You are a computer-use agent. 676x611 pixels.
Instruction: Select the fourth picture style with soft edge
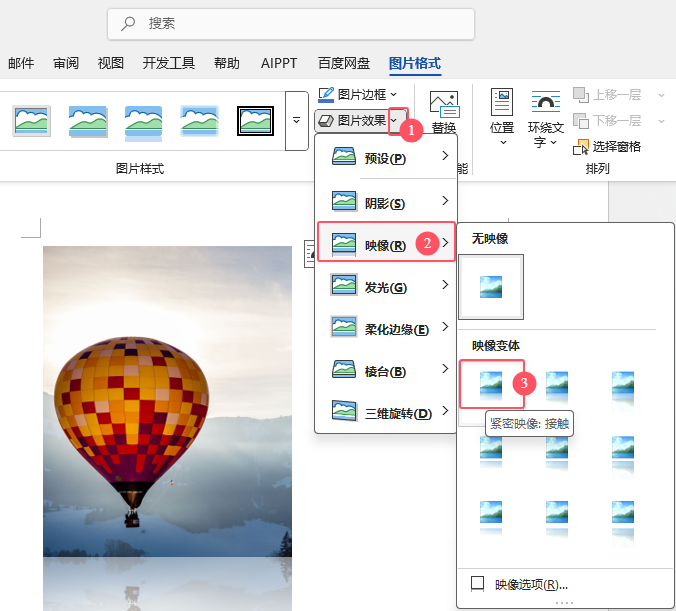pos(199,121)
